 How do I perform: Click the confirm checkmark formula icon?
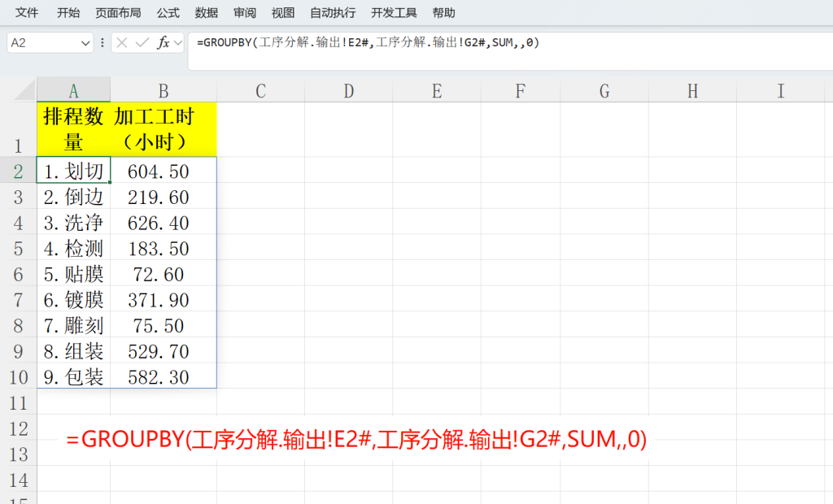142,42
